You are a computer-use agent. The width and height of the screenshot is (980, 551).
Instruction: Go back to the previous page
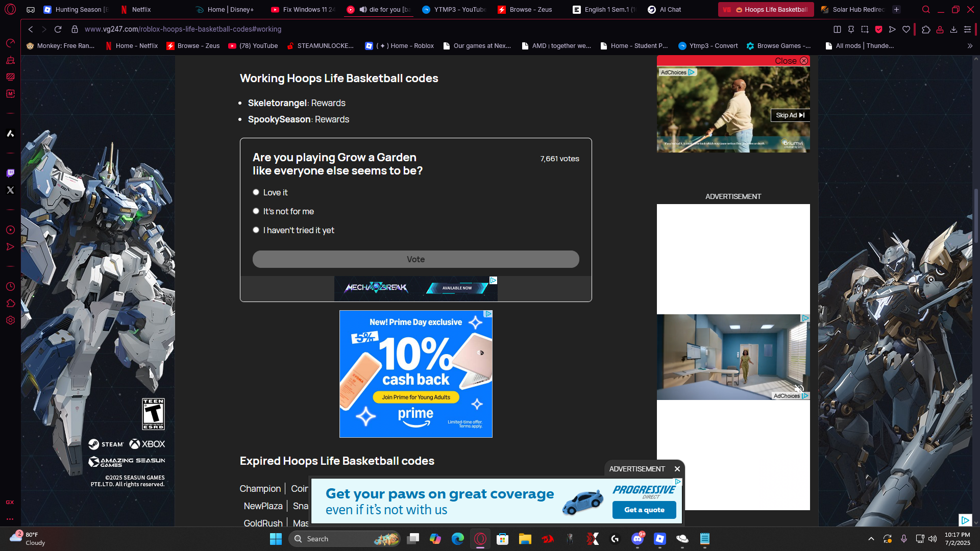[31, 29]
